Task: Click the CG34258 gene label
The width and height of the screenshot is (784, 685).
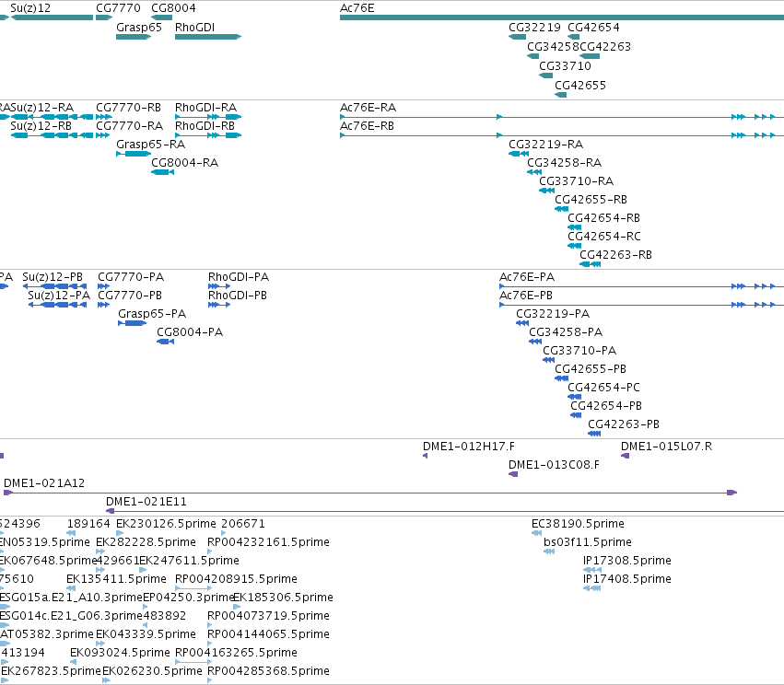Action: coord(553,46)
